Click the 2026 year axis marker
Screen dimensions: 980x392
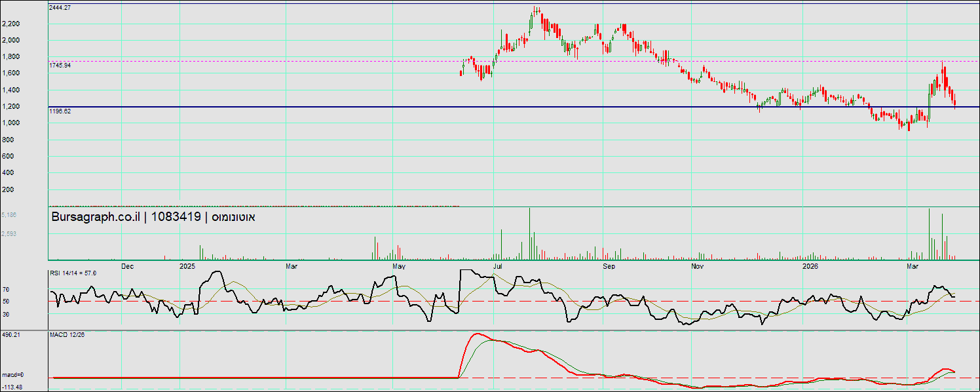tap(811, 267)
